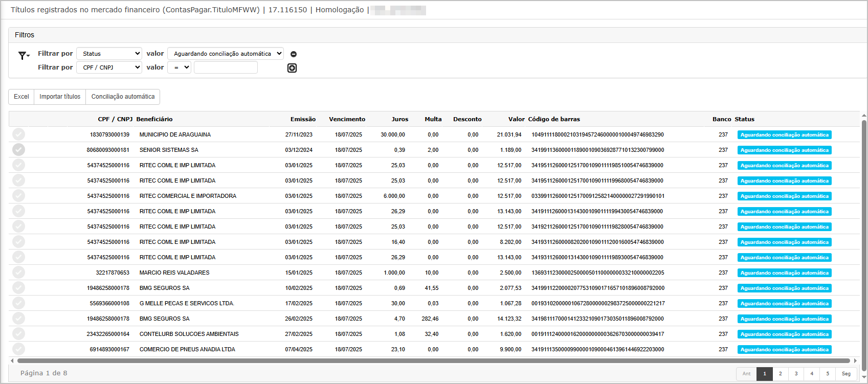Select the COMERCIO DE PNEUS ANADIA row checkmark
The width and height of the screenshot is (868, 384).
click(x=18, y=349)
